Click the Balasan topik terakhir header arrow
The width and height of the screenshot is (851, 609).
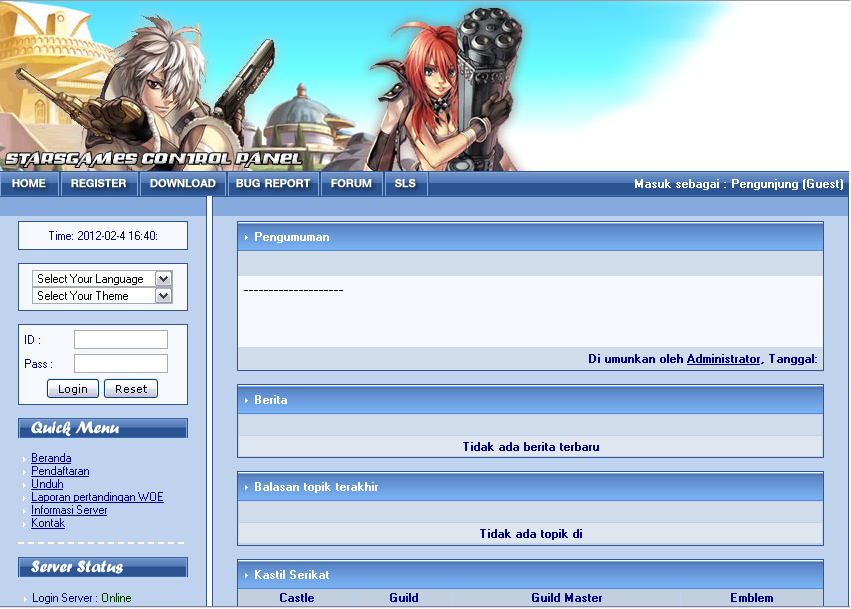[x=246, y=487]
